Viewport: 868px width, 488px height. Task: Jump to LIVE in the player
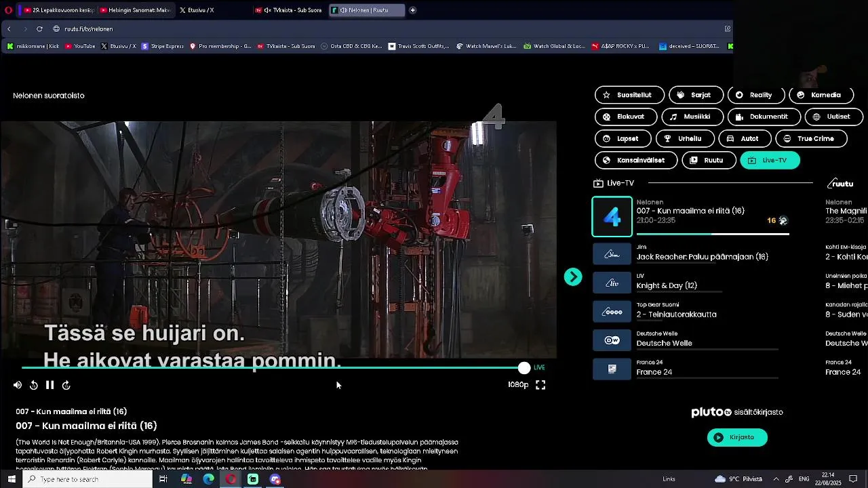(539, 367)
